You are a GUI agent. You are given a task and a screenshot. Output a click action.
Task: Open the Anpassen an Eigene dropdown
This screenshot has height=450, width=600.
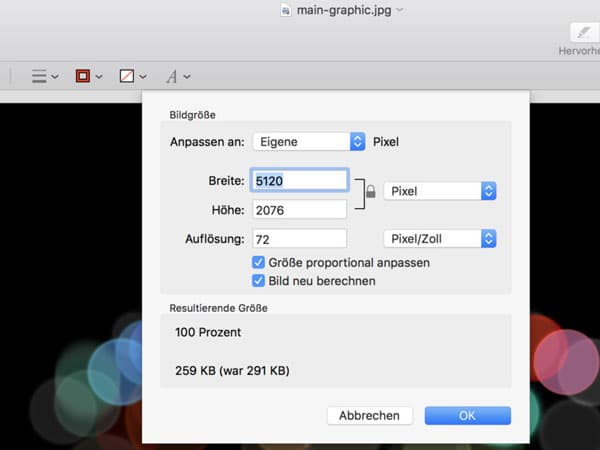click(x=309, y=142)
